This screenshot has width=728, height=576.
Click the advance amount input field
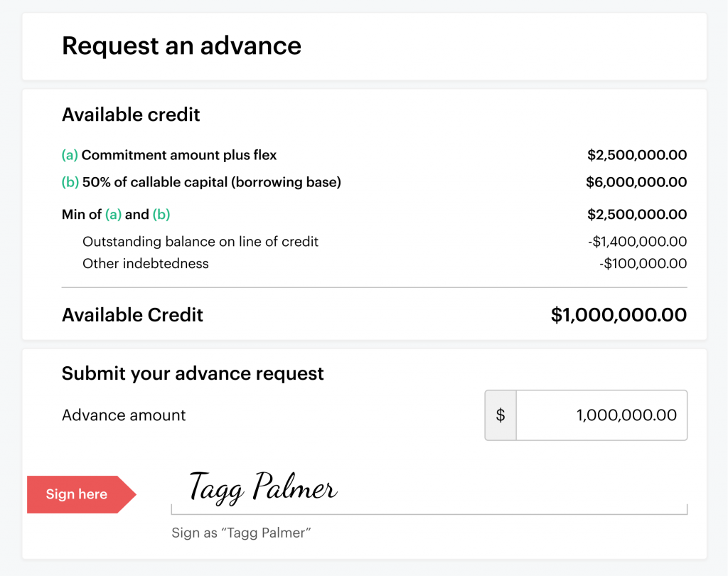coord(601,415)
